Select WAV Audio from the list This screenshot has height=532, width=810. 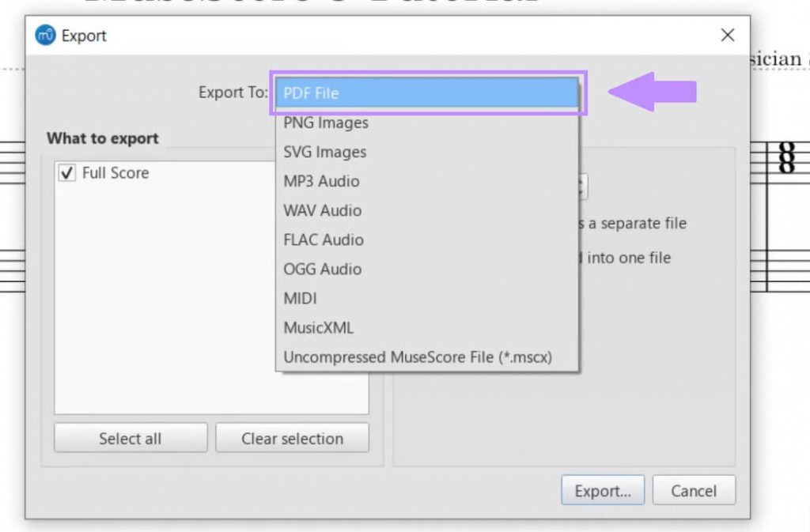pos(322,210)
